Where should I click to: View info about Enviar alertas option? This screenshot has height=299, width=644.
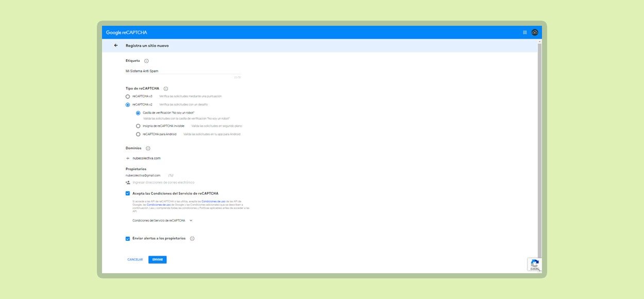[192, 239]
